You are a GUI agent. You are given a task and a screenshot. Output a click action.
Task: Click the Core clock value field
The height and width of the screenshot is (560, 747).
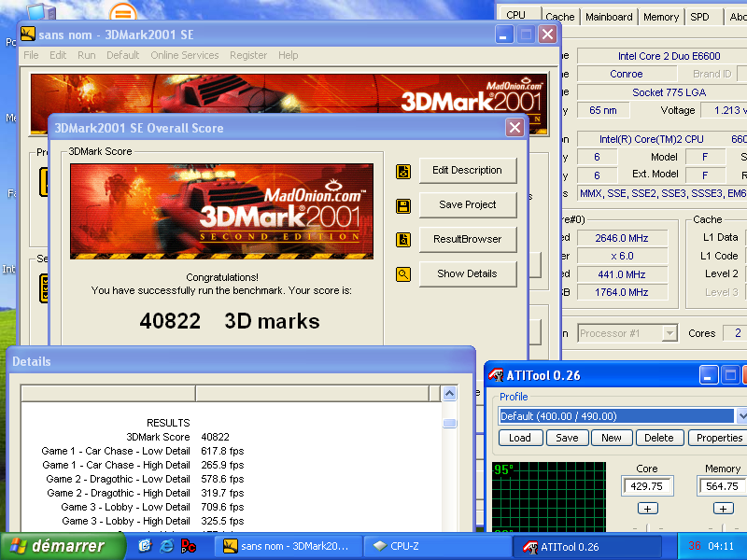(x=647, y=485)
